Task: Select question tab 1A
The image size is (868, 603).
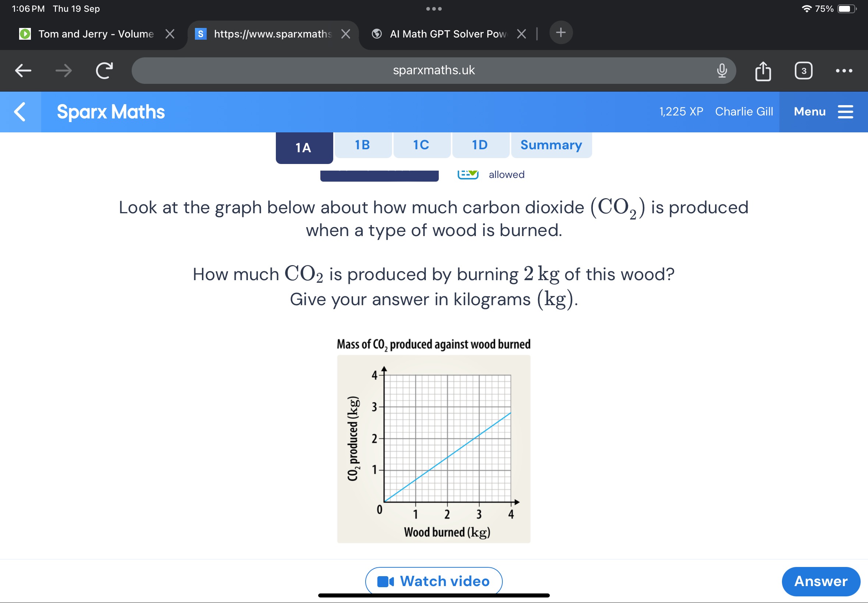Action: pos(304,148)
